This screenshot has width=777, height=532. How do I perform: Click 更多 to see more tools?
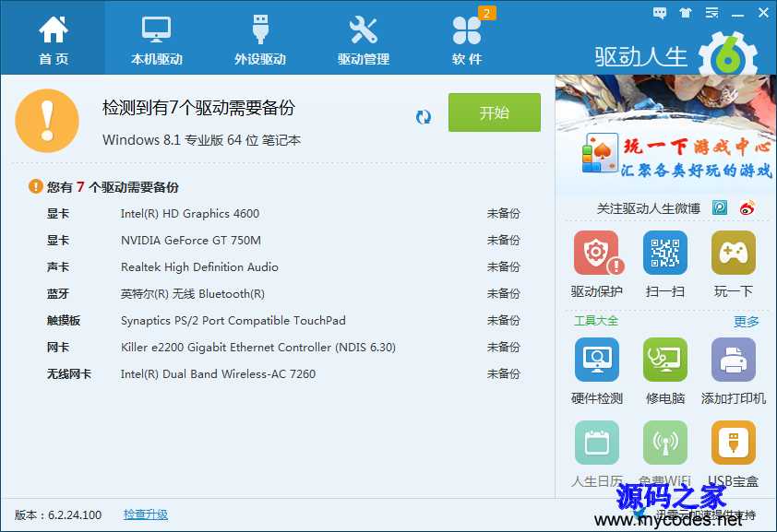tap(747, 322)
